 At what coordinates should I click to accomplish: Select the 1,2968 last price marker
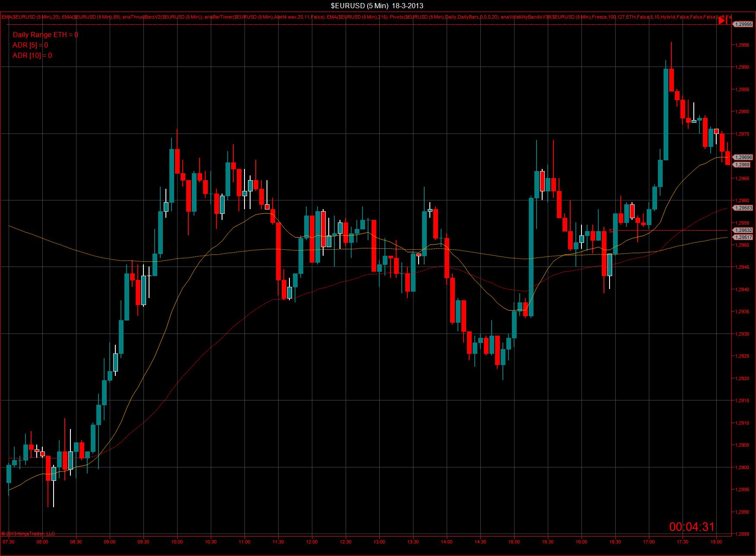click(x=742, y=165)
